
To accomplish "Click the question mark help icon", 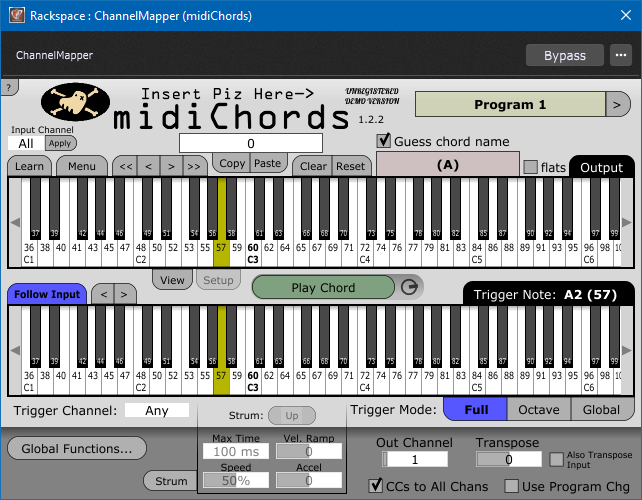I will 9,87.
